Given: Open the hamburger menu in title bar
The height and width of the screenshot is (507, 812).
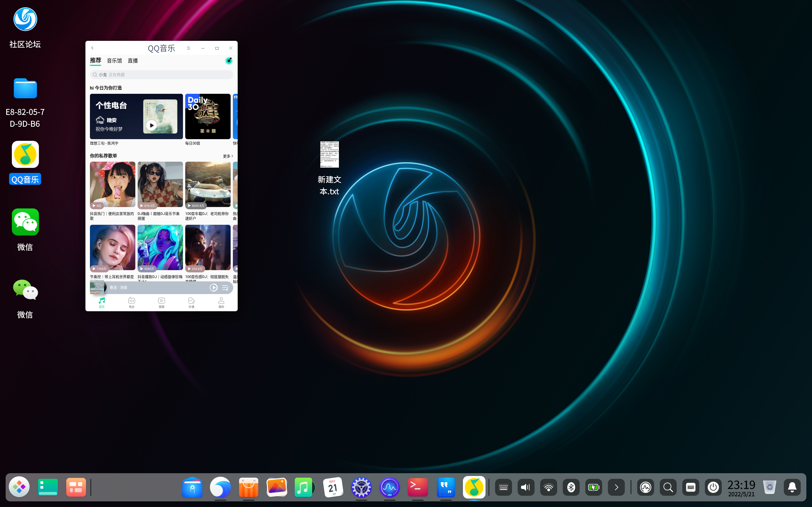Looking at the screenshot, I should [x=189, y=48].
